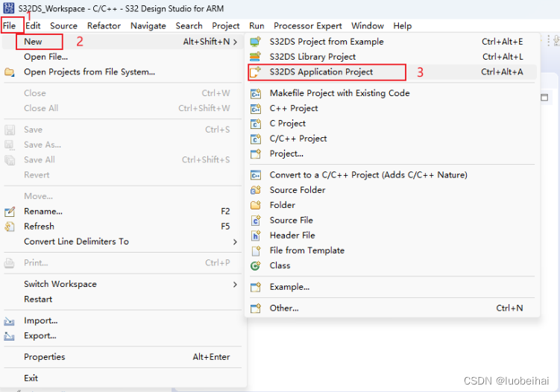
Task: Click the Export... icon
Action: [x=9, y=336]
